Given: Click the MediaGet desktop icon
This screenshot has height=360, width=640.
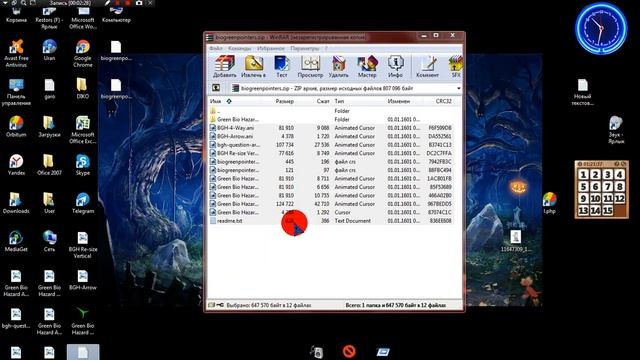Looking at the screenshot, I should (x=16, y=241).
